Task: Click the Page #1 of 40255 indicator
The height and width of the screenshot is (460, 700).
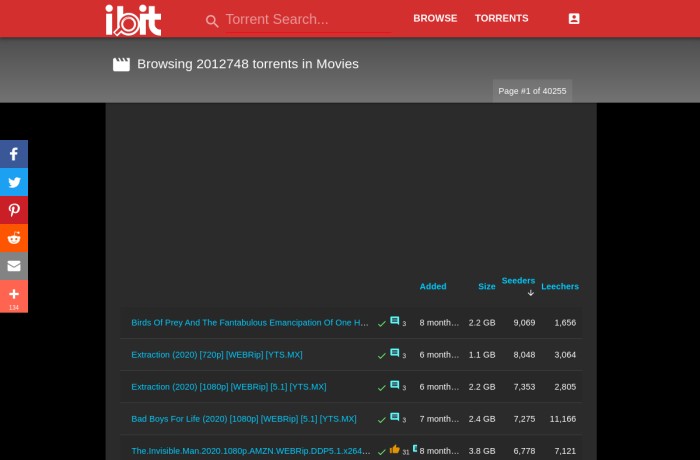Action: pos(532,91)
